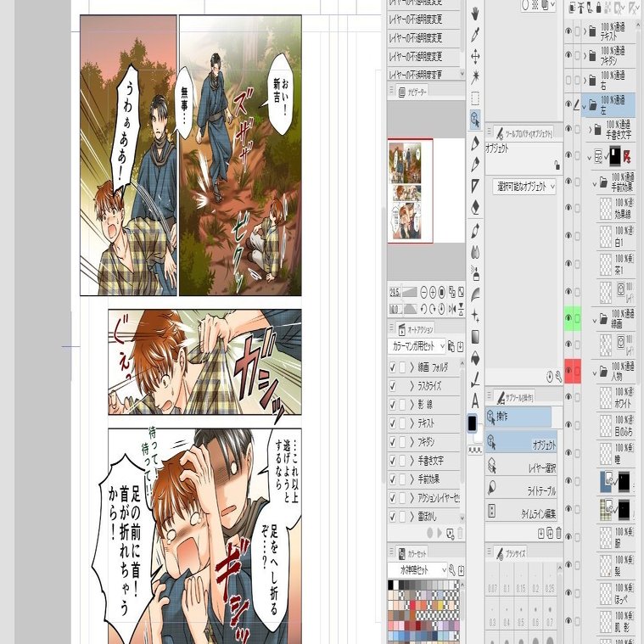The height and width of the screenshot is (644, 644).
Task: Select the ライトテーブル sub tool
Action: click(521, 490)
